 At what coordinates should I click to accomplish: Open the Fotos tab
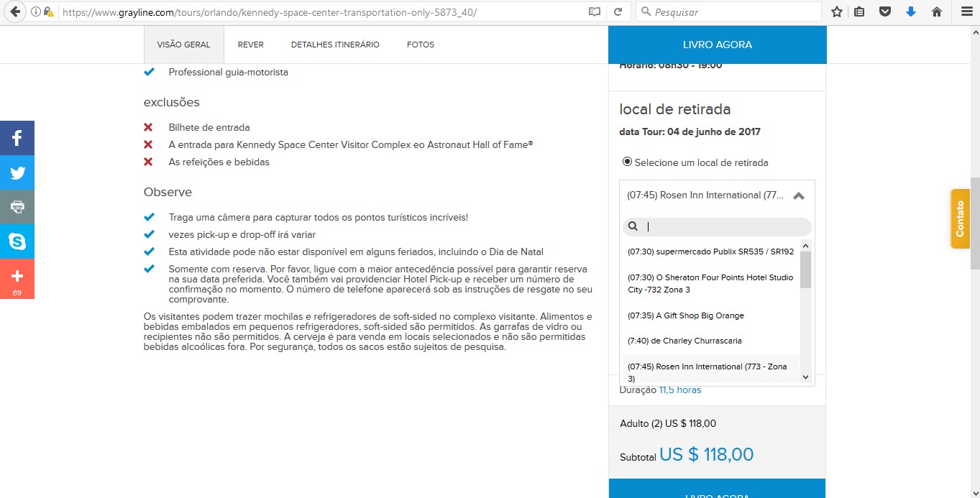421,45
